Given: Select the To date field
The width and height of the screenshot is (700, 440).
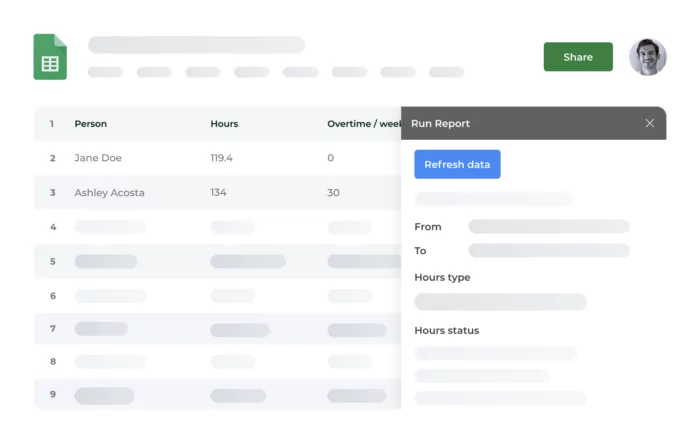Looking at the screenshot, I should 549,250.
